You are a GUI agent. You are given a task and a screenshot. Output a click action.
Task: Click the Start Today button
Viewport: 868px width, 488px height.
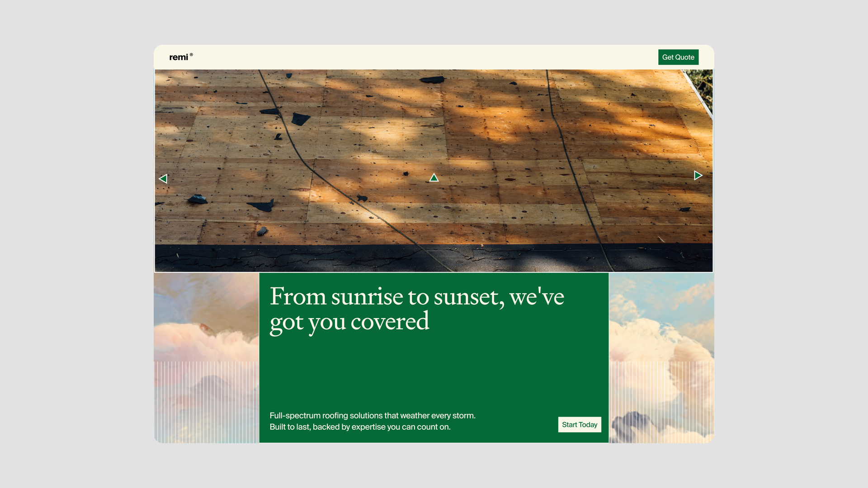pos(580,424)
